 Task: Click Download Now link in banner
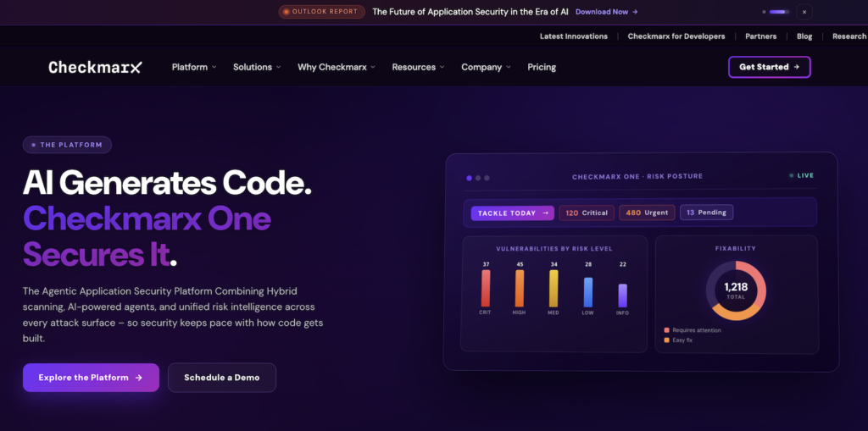pyautogui.click(x=607, y=12)
